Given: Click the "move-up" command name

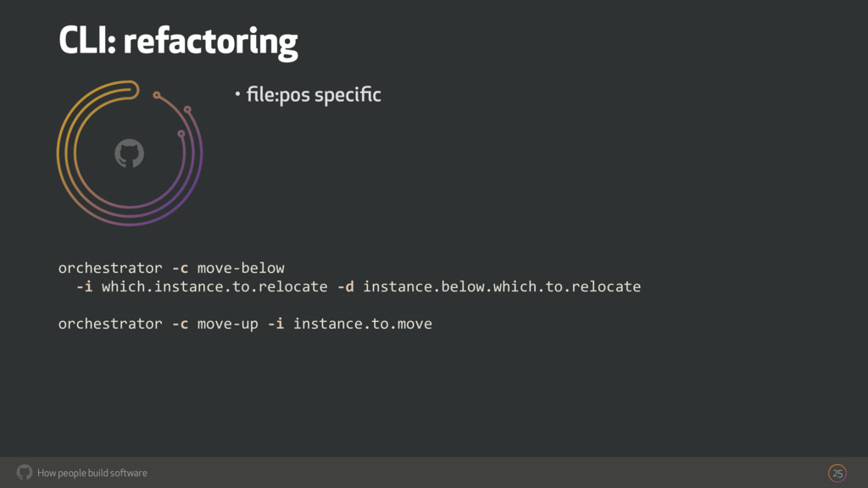Looking at the screenshot, I should (227, 324).
